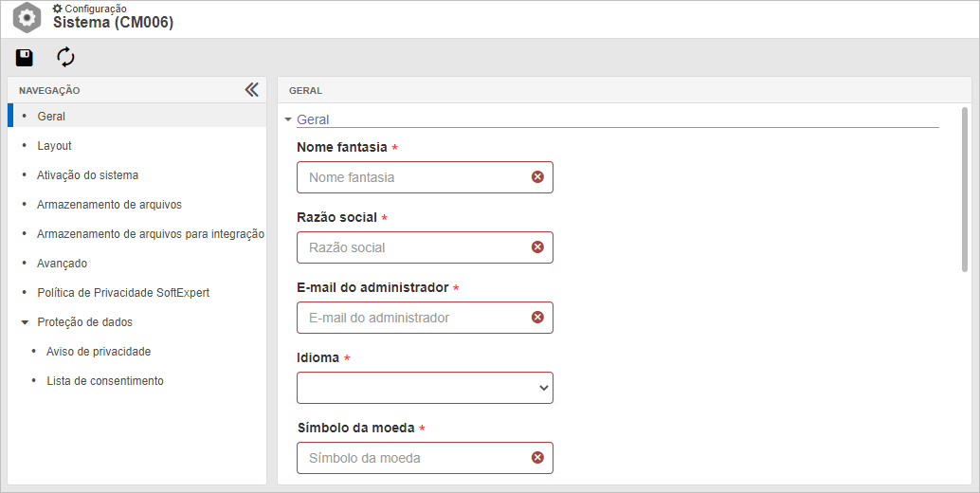Screen dimensions: 980x493
Task: Focus the Símbolo da moeda input
Action: [425, 457]
